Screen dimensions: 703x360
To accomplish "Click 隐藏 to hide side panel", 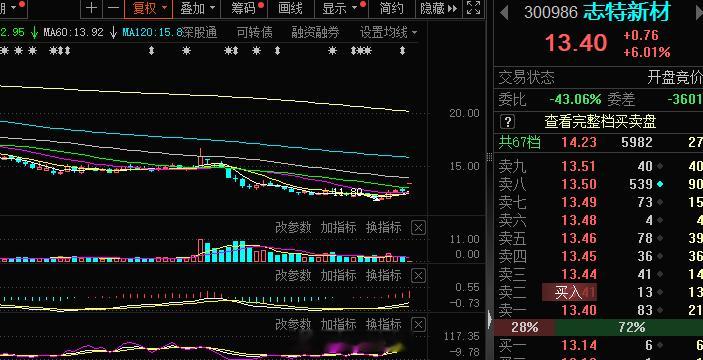I will [x=438, y=8].
